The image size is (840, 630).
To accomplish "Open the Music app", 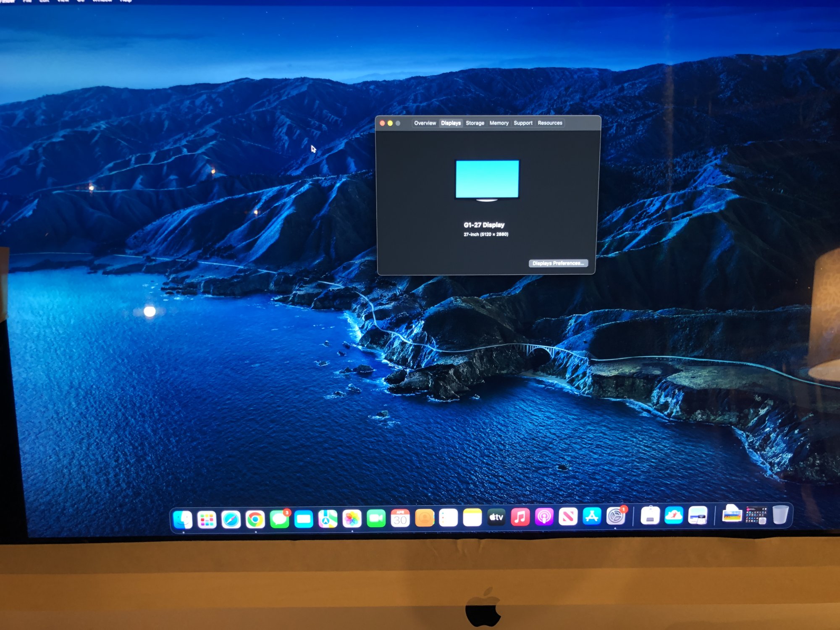I will pos(520,517).
